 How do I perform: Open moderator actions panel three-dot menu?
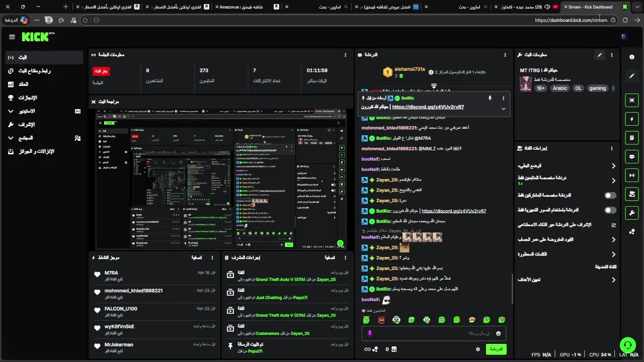click(x=345, y=257)
